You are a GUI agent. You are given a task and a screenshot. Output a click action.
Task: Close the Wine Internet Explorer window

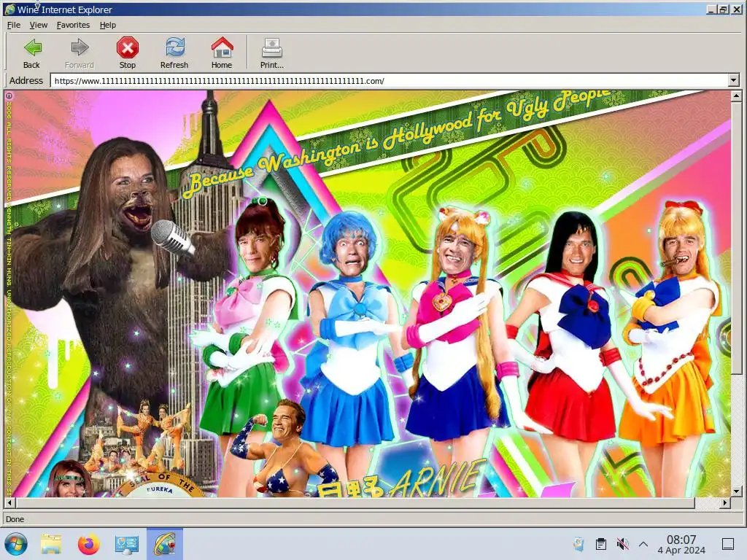click(736, 9)
